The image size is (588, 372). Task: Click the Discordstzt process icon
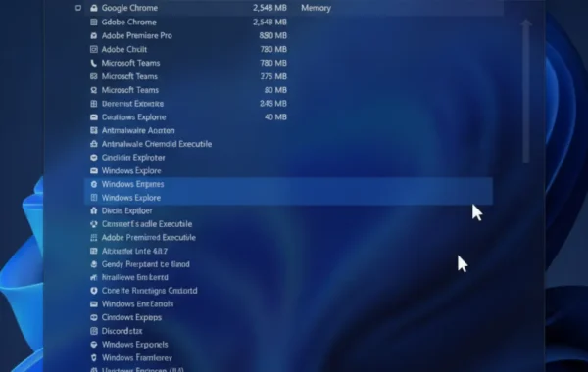coord(94,331)
